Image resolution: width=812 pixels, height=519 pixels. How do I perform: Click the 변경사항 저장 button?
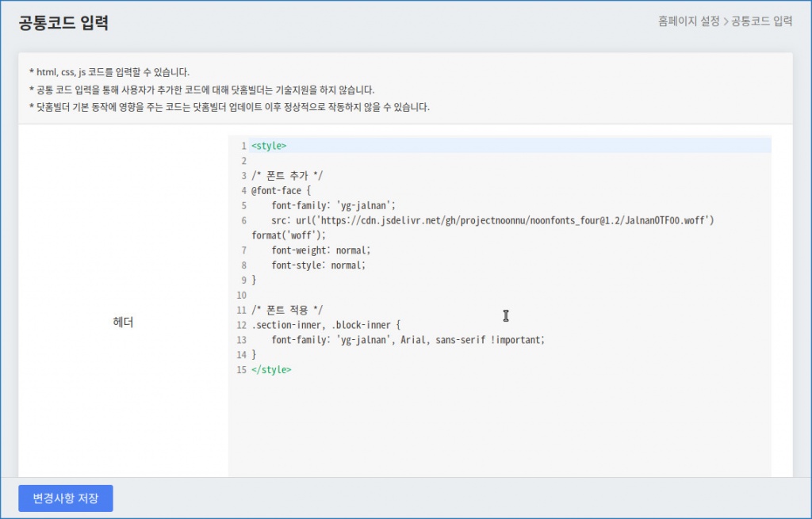[66, 498]
